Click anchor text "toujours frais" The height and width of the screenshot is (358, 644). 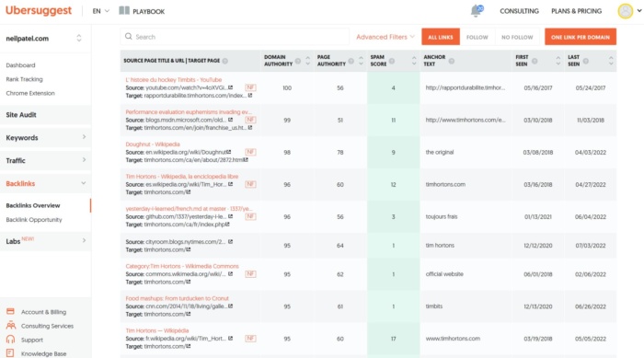[441, 216]
